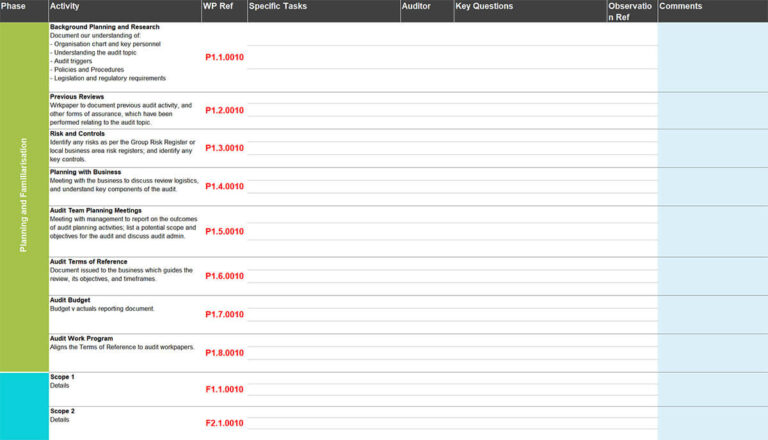Click the WP Ref column header
Image resolution: width=768 pixels, height=440 pixels.
[x=224, y=11]
